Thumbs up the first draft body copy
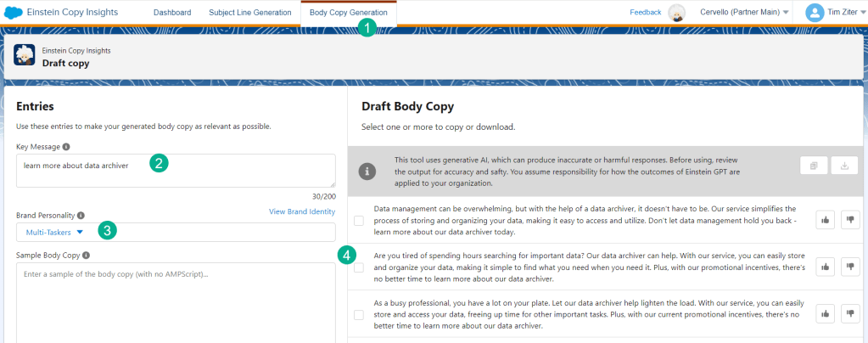Screen dimensions: 868x343 (x=824, y=220)
